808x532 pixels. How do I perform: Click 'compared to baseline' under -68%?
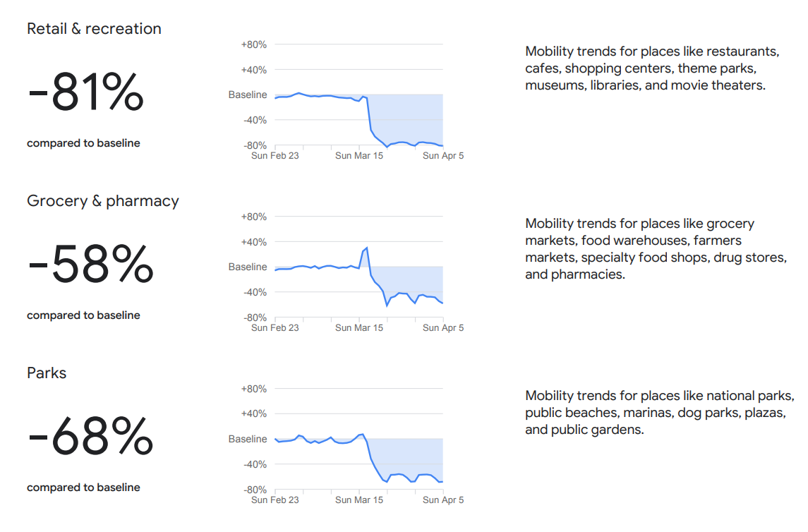coord(83,488)
